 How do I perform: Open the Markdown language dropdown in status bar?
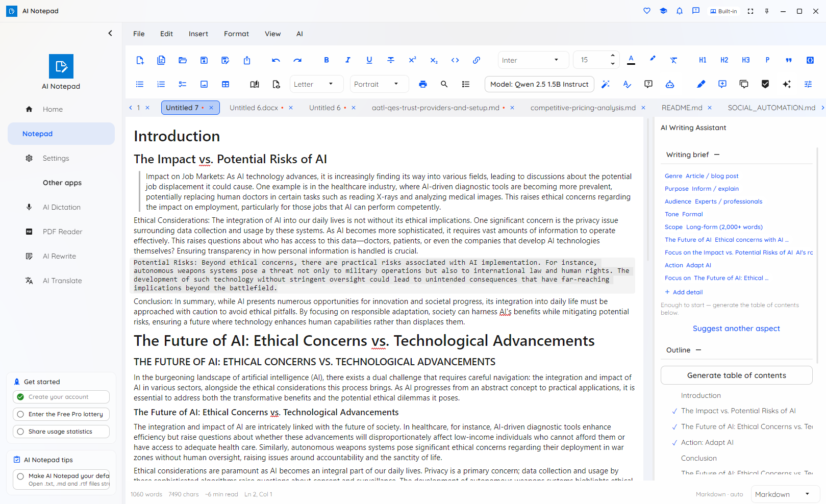click(x=785, y=494)
